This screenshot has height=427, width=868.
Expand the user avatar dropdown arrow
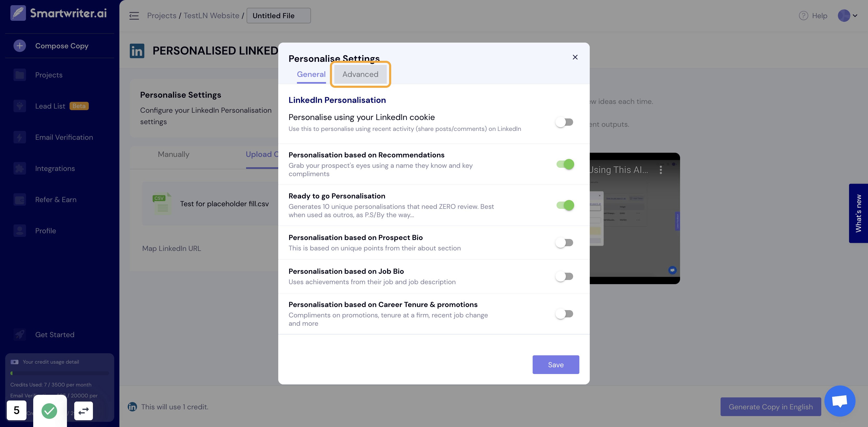pos(855,16)
